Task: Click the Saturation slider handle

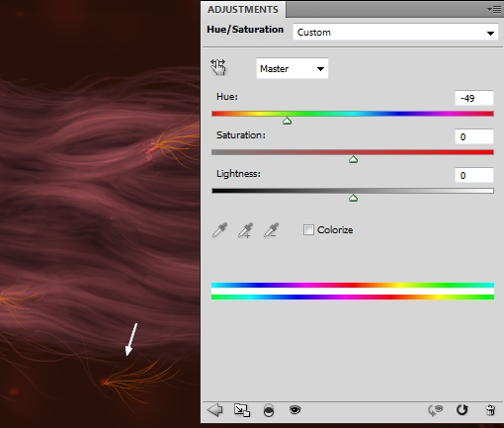Action: 353,159
